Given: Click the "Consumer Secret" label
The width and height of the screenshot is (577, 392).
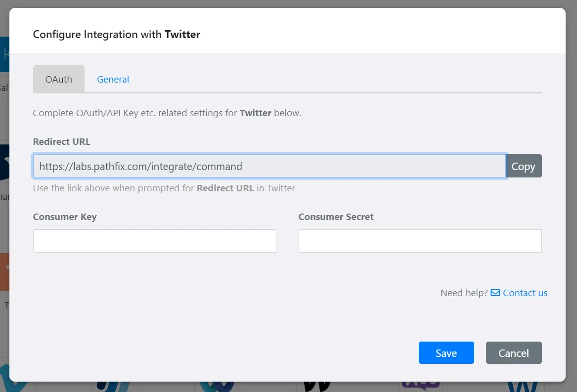Looking at the screenshot, I should pyautogui.click(x=336, y=217).
